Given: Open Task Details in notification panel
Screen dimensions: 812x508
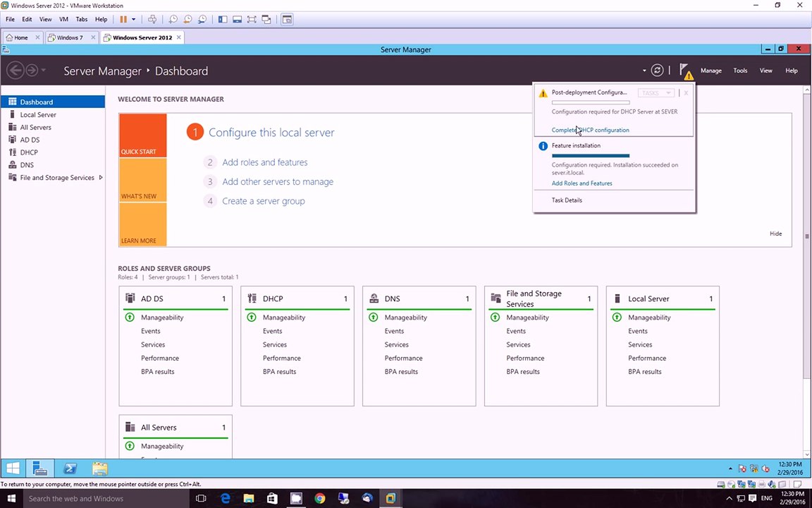Looking at the screenshot, I should (567, 200).
